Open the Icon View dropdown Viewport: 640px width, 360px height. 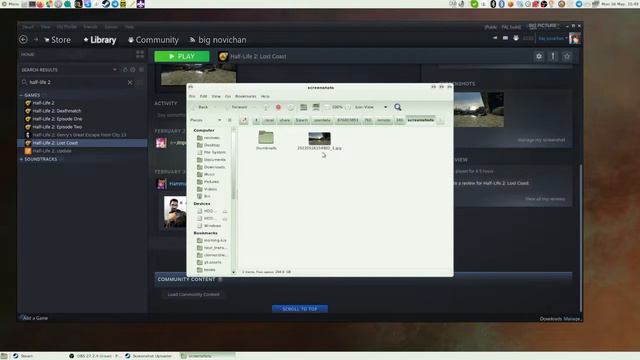(x=371, y=107)
